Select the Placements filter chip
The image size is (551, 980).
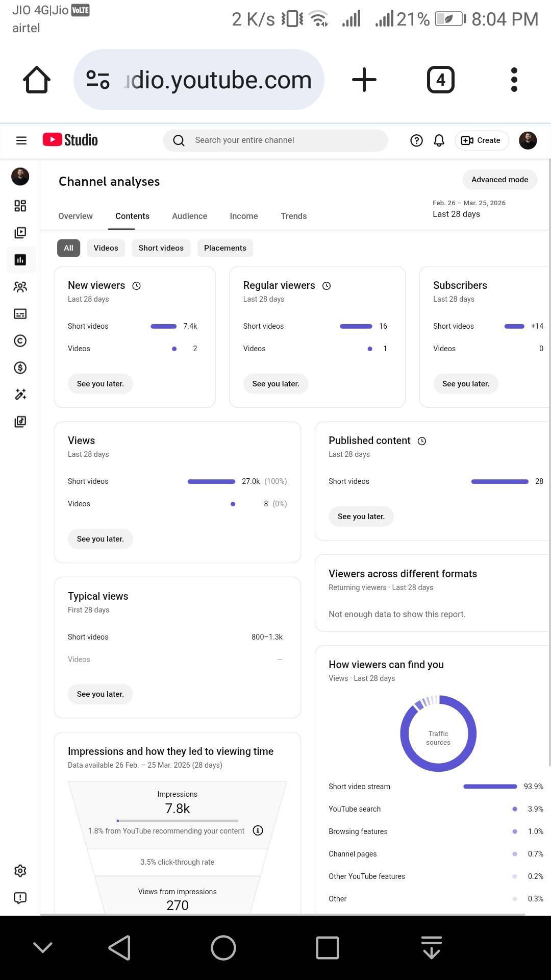(x=225, y=248)
